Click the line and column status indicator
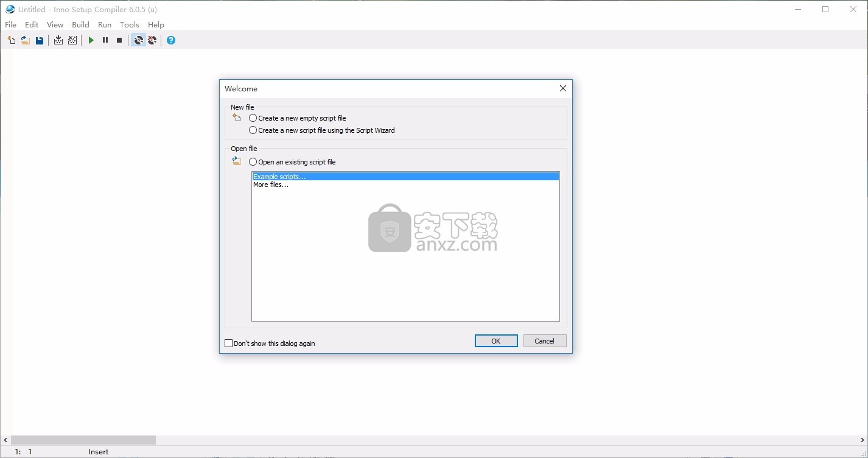 click(23, 452)
